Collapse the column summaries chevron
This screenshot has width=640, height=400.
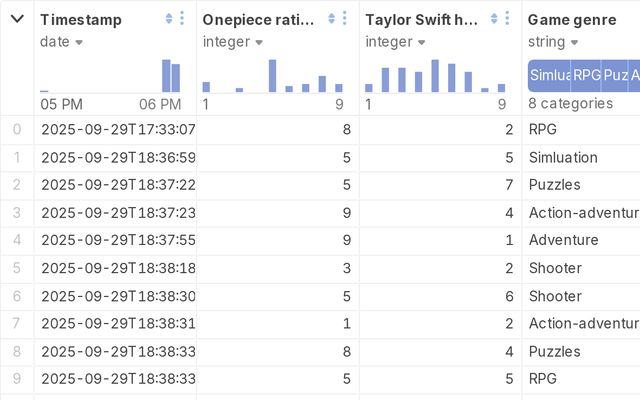[17, 19]
